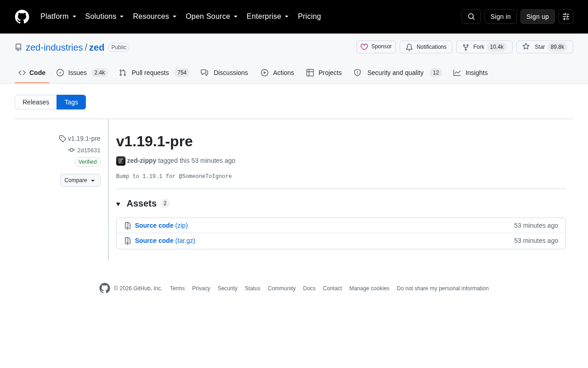Open the v1.19.1-pre heading link
This screenshot has height=368, width=588.
click(x=154, y=141)
